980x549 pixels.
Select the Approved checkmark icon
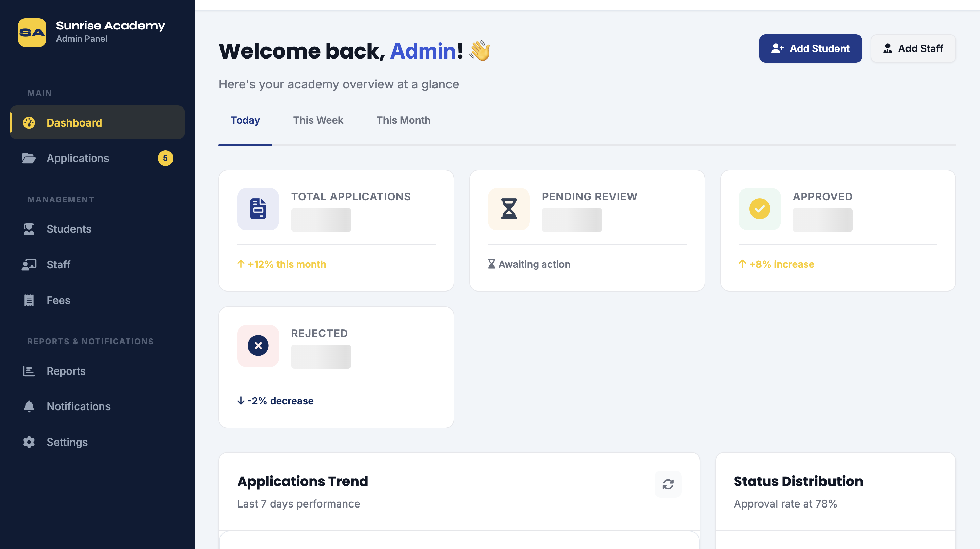pos(759,209)
